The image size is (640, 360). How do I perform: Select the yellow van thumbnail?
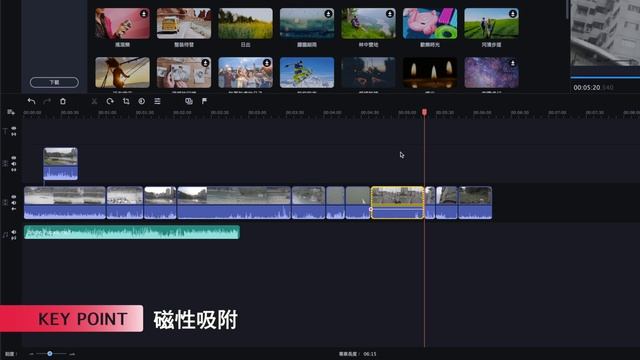[184, 24]
